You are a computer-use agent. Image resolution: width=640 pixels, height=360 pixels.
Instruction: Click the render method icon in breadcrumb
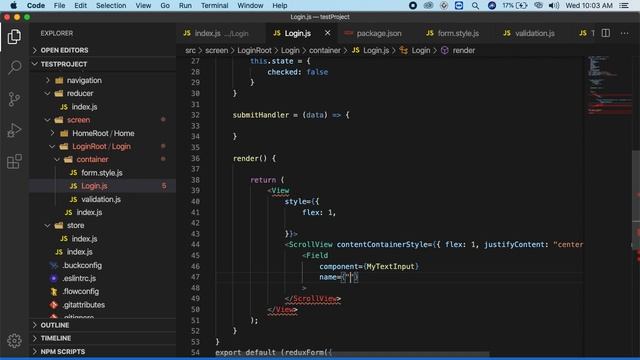tap(444, 50)
